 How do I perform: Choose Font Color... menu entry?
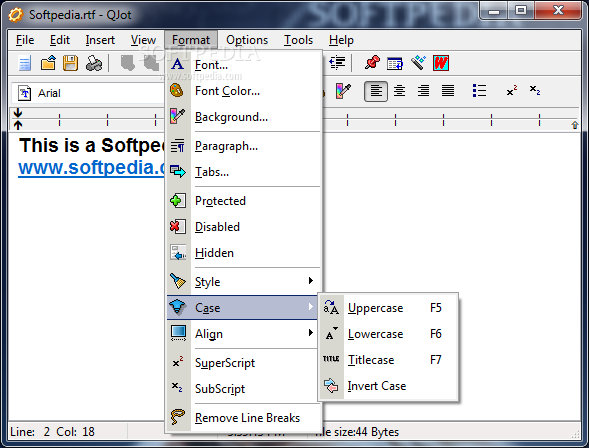tap(243, 91)
